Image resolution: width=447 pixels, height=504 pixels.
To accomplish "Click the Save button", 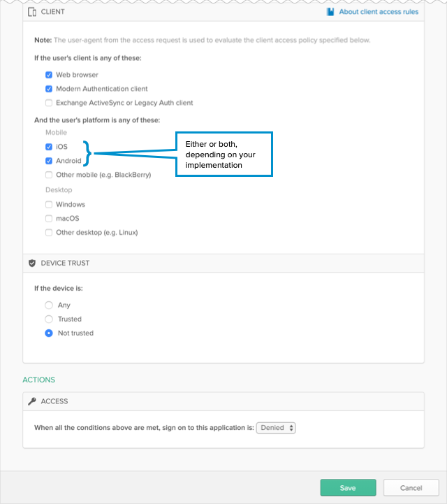I will (x=348, y=488).
